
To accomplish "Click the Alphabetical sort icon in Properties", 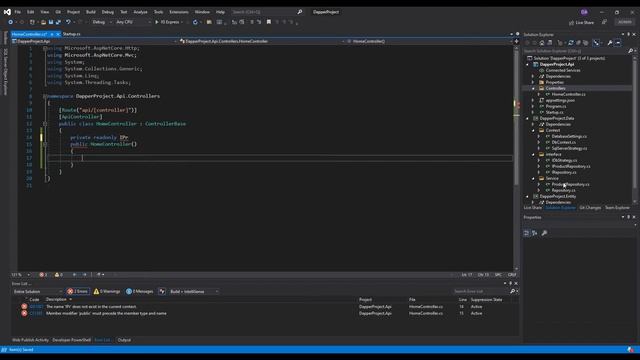I will coord(535,233).
